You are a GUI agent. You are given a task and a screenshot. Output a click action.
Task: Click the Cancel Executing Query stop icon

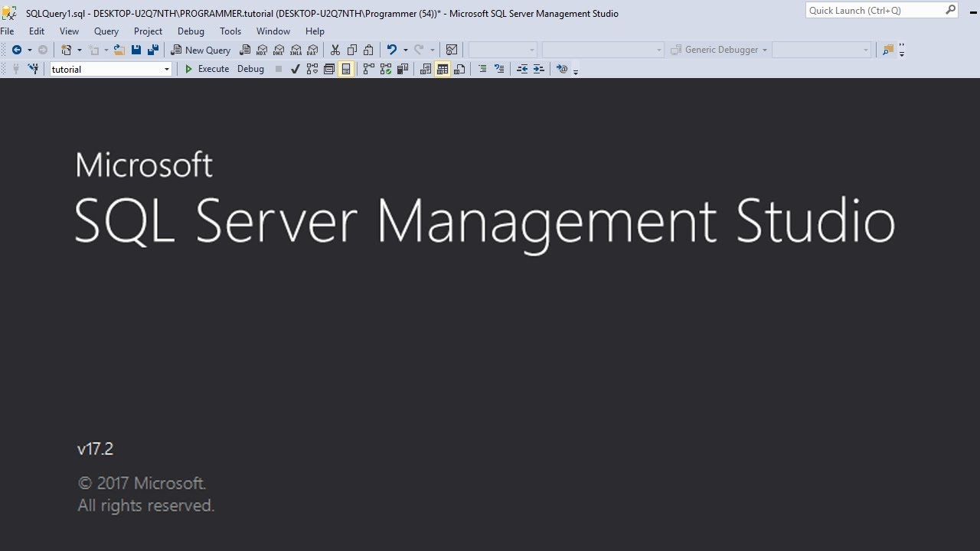point(279,69)
